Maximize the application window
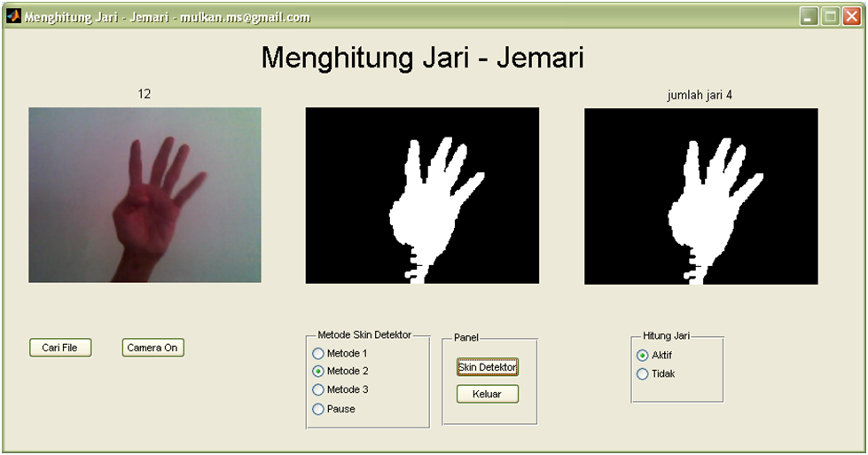The height and width of the screenshot is (455, 868). 831,17
